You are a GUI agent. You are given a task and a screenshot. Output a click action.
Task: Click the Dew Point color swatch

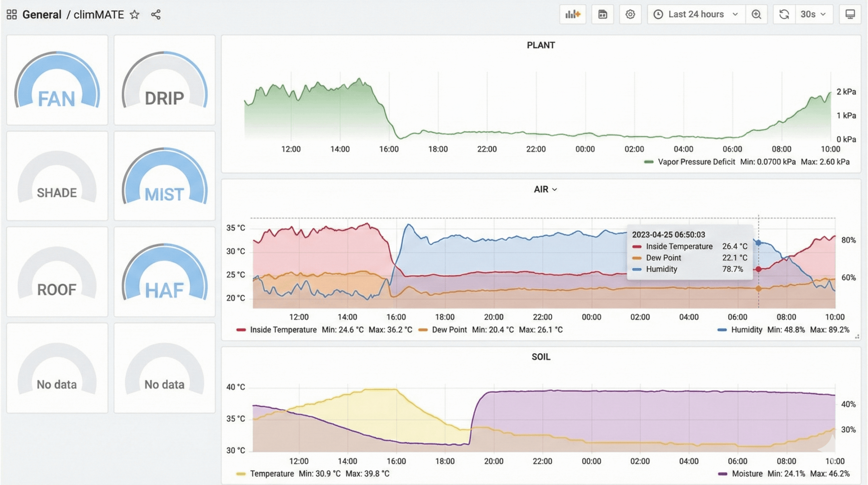pyautogui.click(x=423, y=330)
